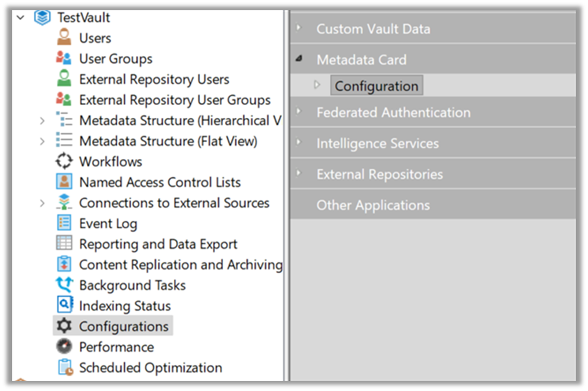Expand the Configuration node arrow
This screenshot has width=588, height=391.
click(317, 85)
